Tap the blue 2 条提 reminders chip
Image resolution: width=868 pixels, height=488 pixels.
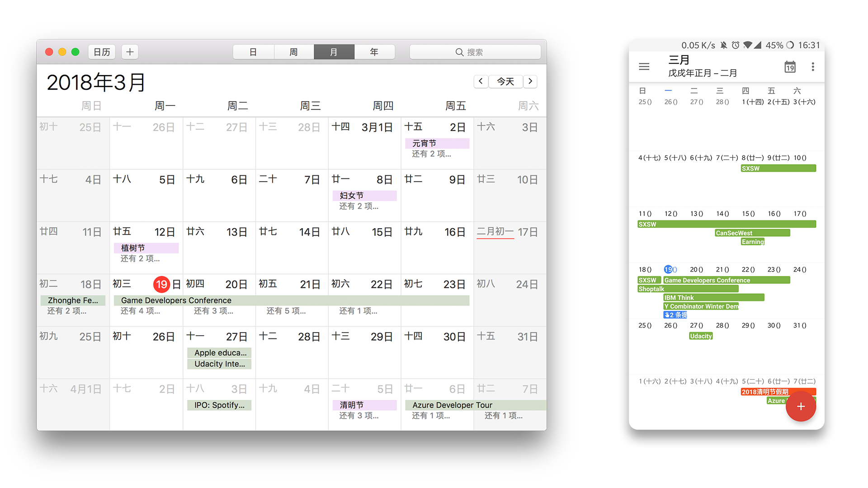click(x=675, y=315)
